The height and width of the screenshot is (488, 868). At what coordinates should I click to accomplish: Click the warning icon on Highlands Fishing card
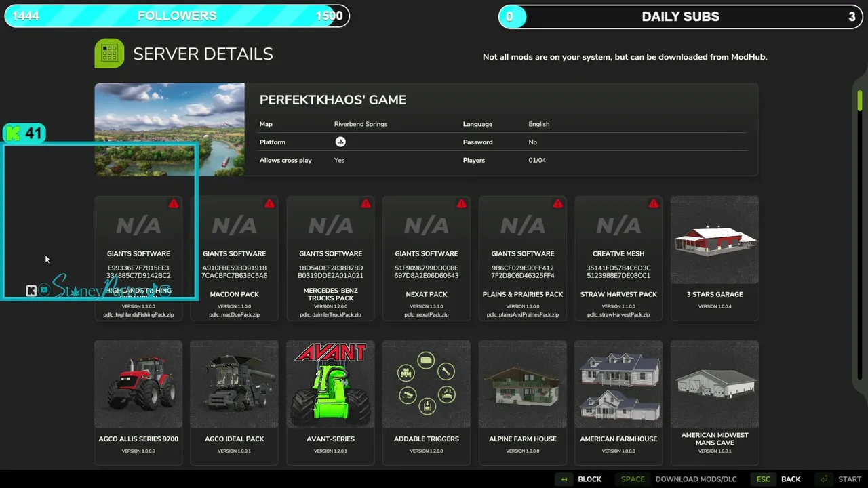(174, 203)
